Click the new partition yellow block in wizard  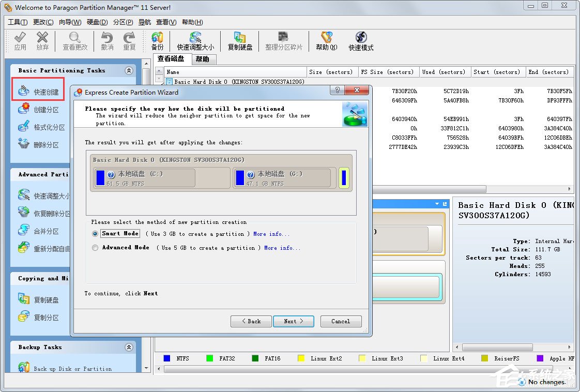344,178
